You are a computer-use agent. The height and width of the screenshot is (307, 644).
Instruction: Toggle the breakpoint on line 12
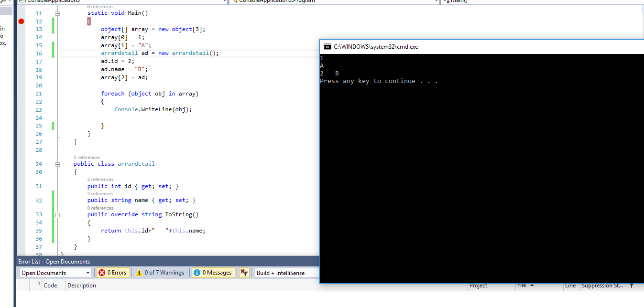pyautogui.click(x=20, y=21)
